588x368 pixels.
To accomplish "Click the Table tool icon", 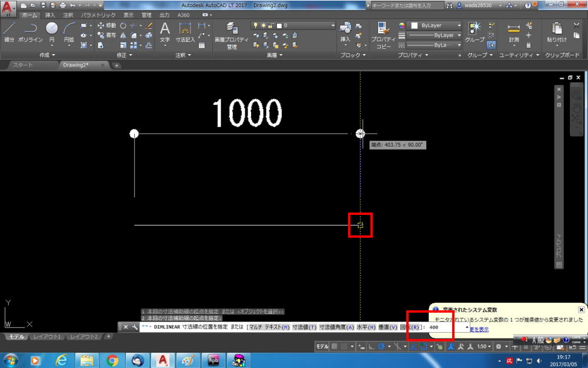I will coord(202,45).
